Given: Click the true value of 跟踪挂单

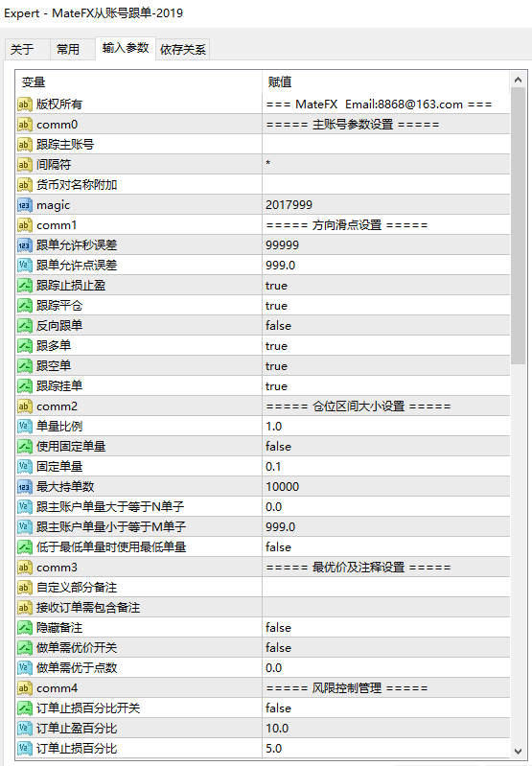Looking at the screenshot, I should (x=276, y=386).
